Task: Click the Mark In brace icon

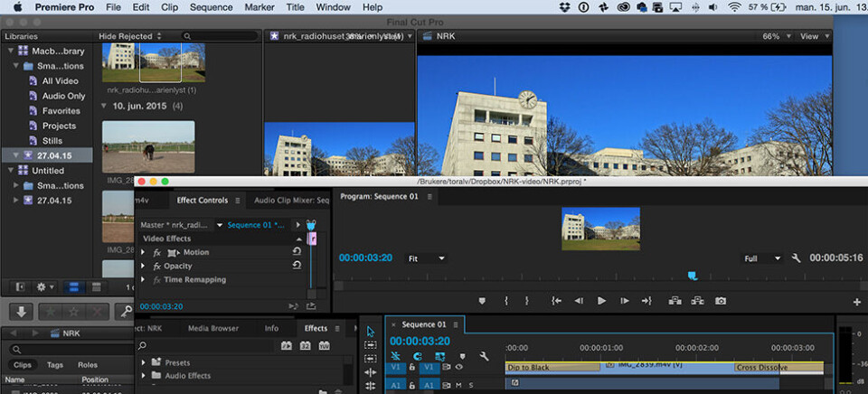Action: pyautogui.click(x=506, y=301)
